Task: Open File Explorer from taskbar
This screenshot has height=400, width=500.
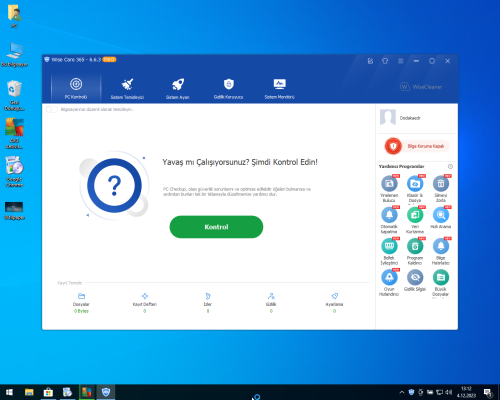Action: (29, 392)
